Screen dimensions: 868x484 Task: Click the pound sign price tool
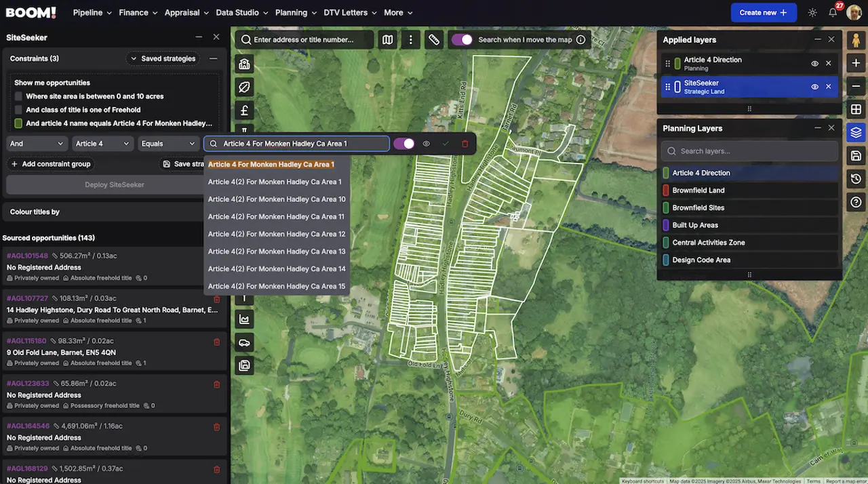pyautogui.click(x=245, y=110)
